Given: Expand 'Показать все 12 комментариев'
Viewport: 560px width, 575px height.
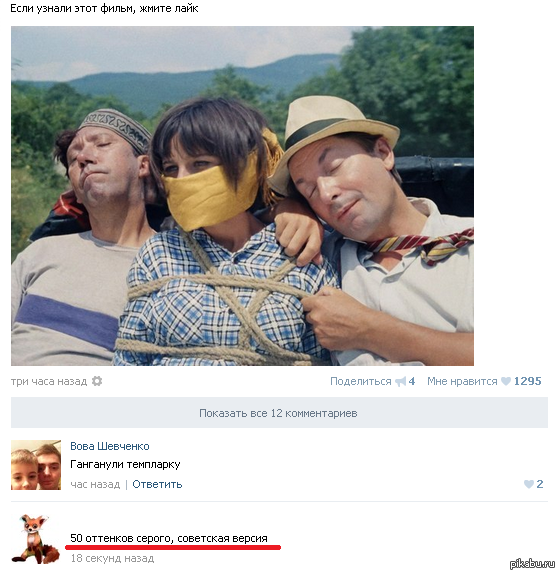Looking at the screenshot, I should [279, 413].
